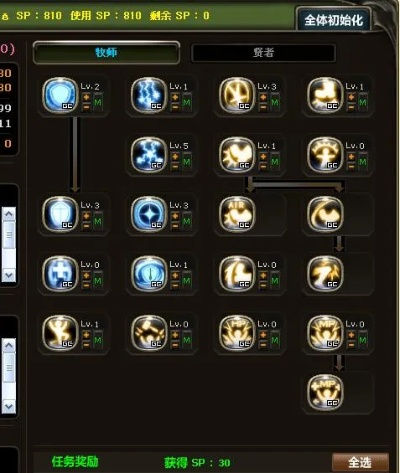Image resolution: width=400 pixels, height=473 pixels.
Task: Add a point to the MP burst skill
Action: (x=351, y=335)
